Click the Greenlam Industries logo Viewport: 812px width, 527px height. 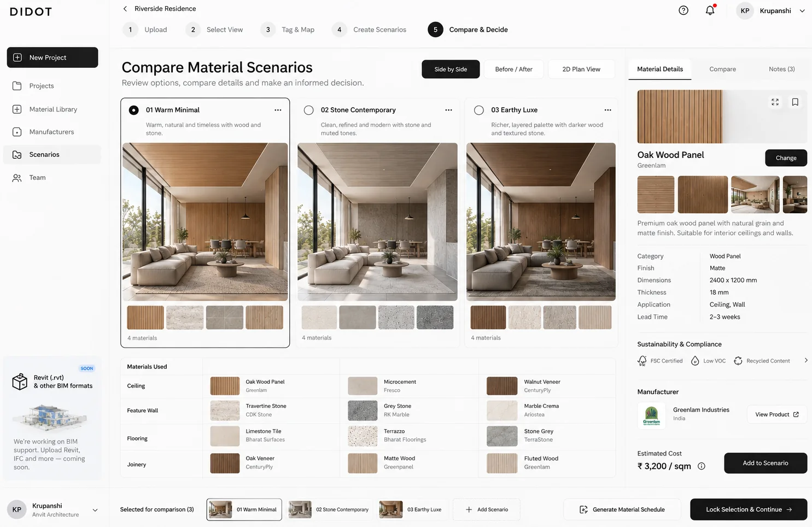tap(651, 416)
